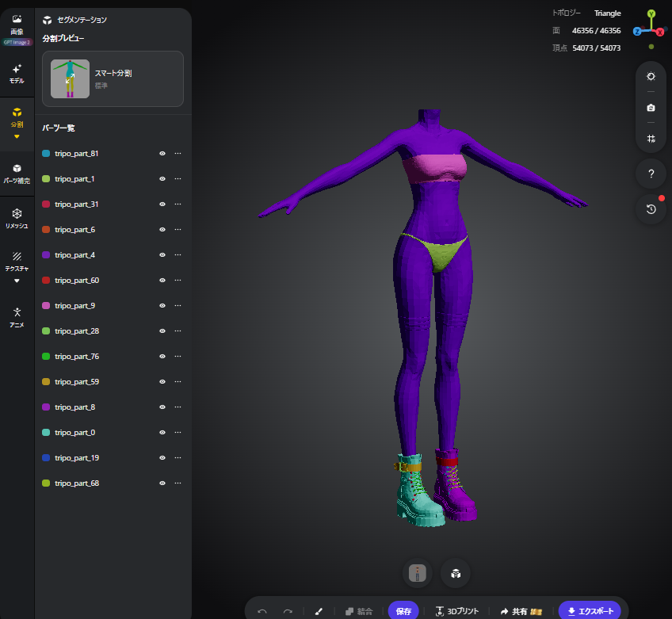
Task: Open more options for tripo_part_81
Action: point(178,154)
